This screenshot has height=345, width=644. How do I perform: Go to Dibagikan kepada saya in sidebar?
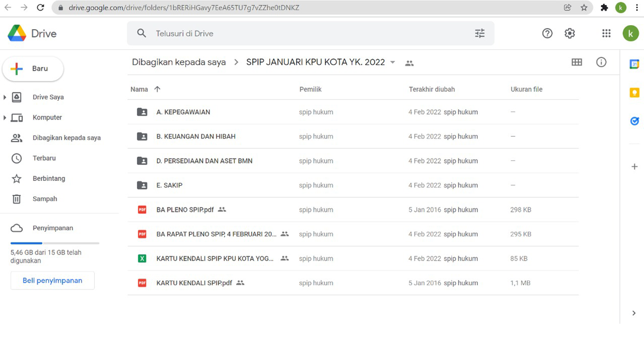click(66, 138)
